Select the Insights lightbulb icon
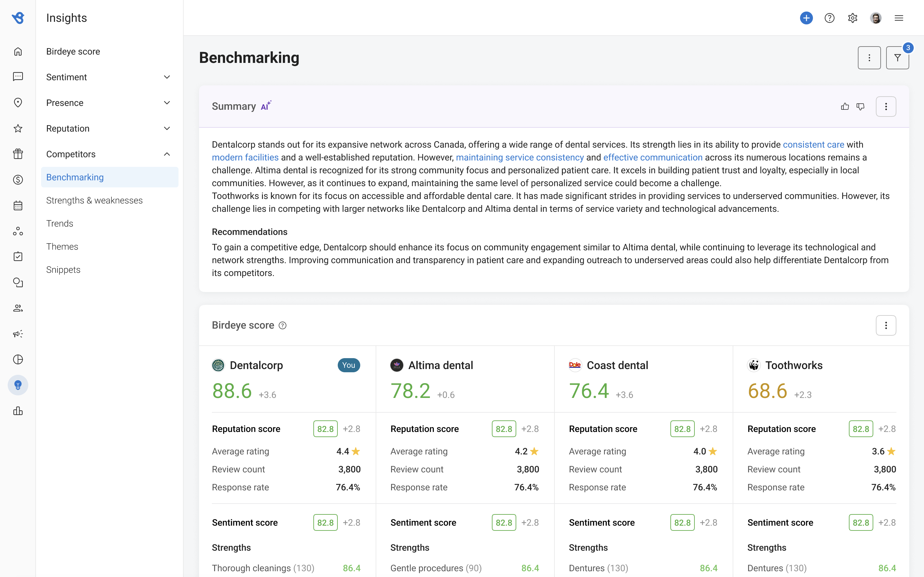 (18, 385)
